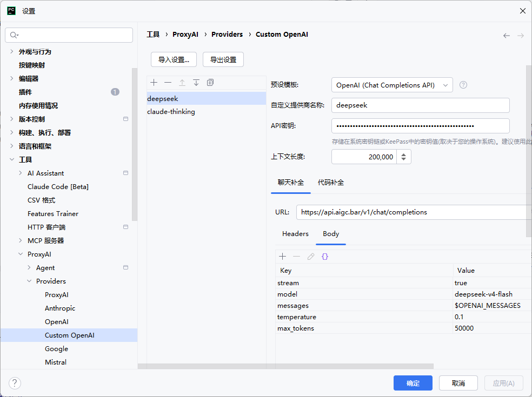The height and width of the screenshot is (397, 532).
Task: Open the Headers tab
Action: pos(295,233)
